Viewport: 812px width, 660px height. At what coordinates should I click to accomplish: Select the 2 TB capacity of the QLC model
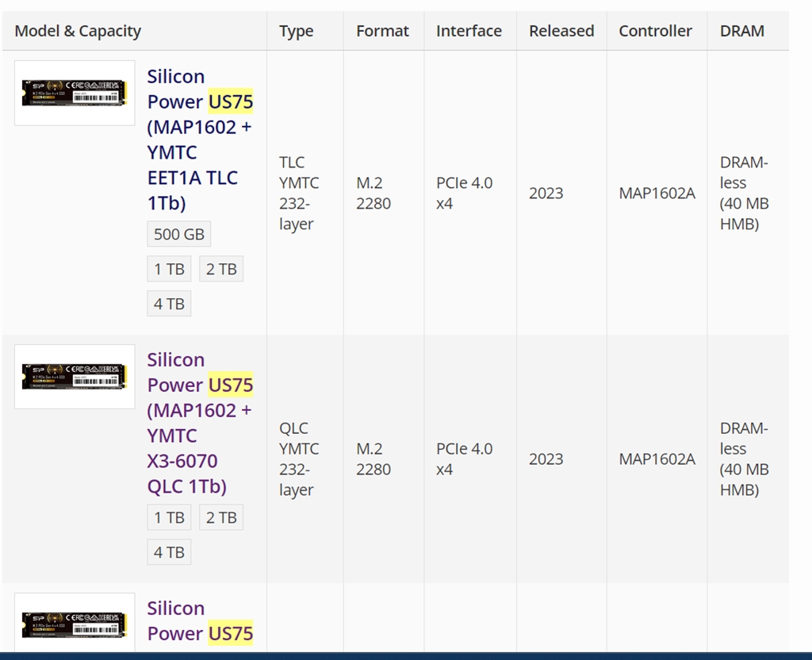(221, 517)
